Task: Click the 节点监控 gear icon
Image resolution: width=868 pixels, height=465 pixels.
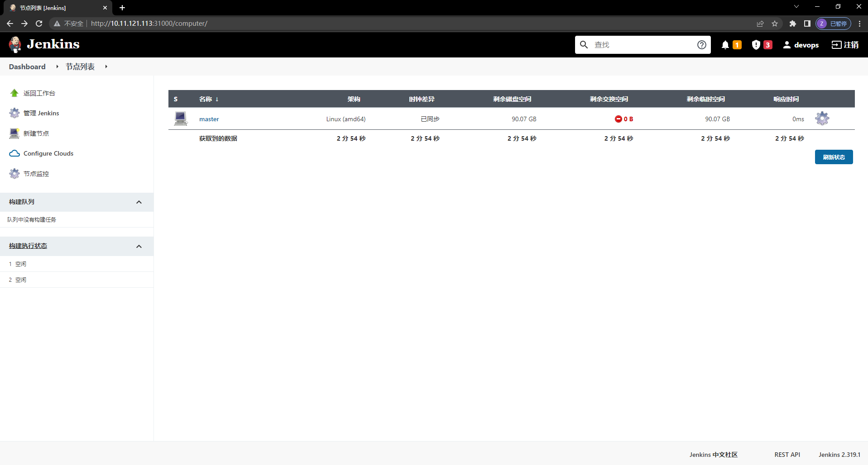Action: (14, 174)
